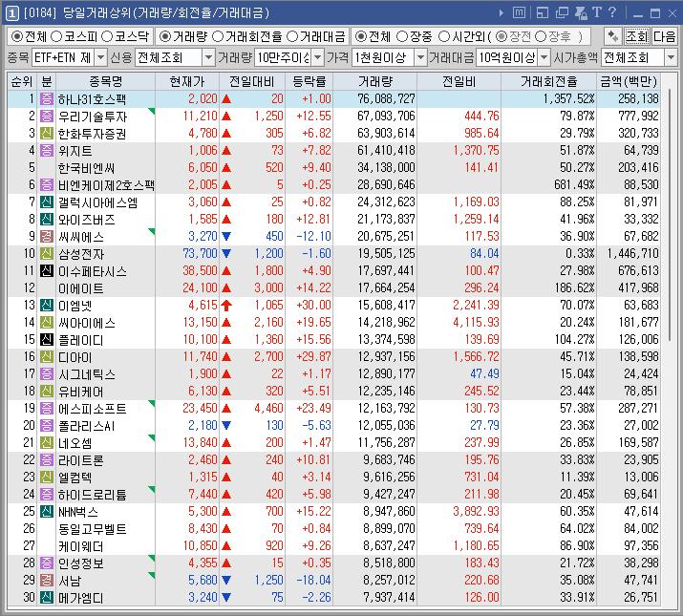Click the 증 badge beside 에스피소프트
This screenshot has width=683, height=616.
47,408
